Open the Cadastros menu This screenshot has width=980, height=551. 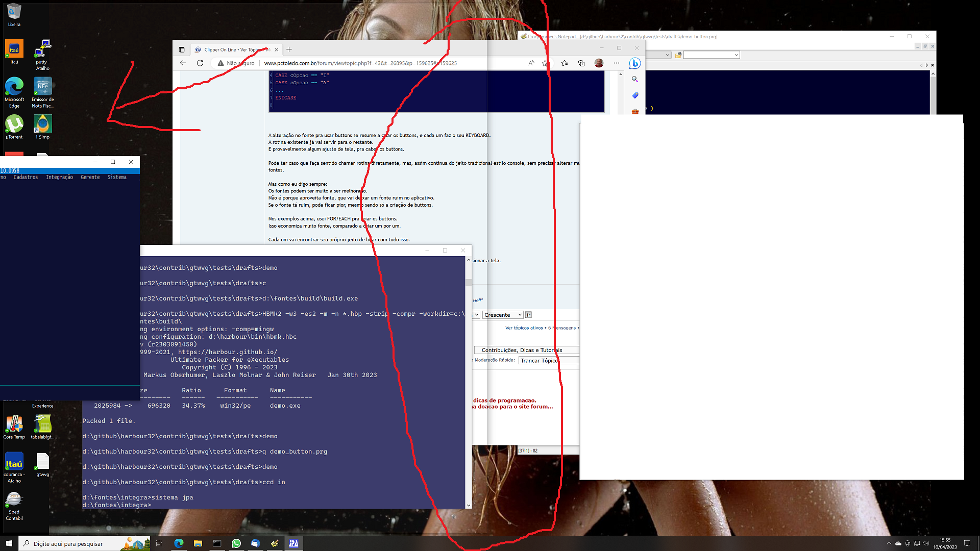click(26, 177)
